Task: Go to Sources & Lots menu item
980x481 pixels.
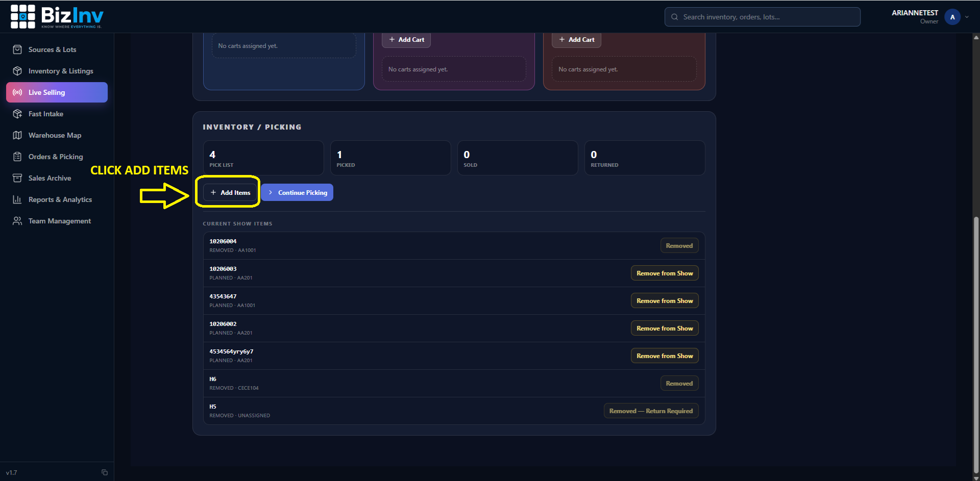Action: [57, 49]
